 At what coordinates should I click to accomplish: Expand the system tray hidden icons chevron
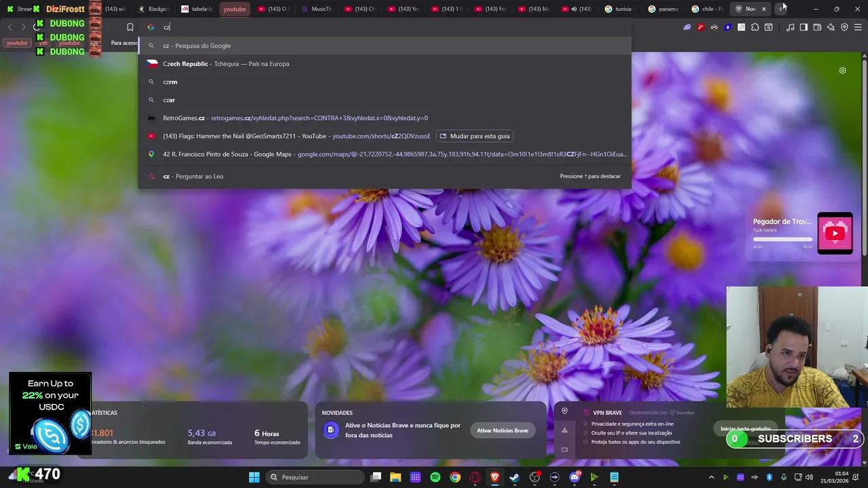point(711,477)
